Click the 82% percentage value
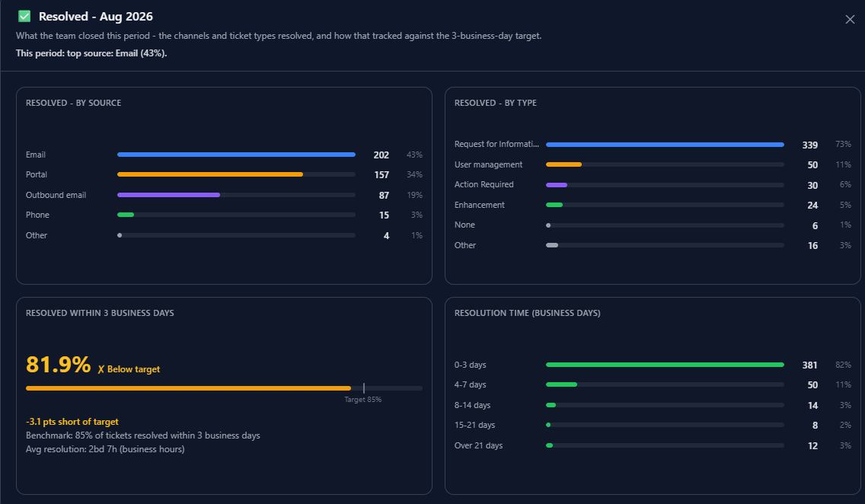 coord(843,365)
